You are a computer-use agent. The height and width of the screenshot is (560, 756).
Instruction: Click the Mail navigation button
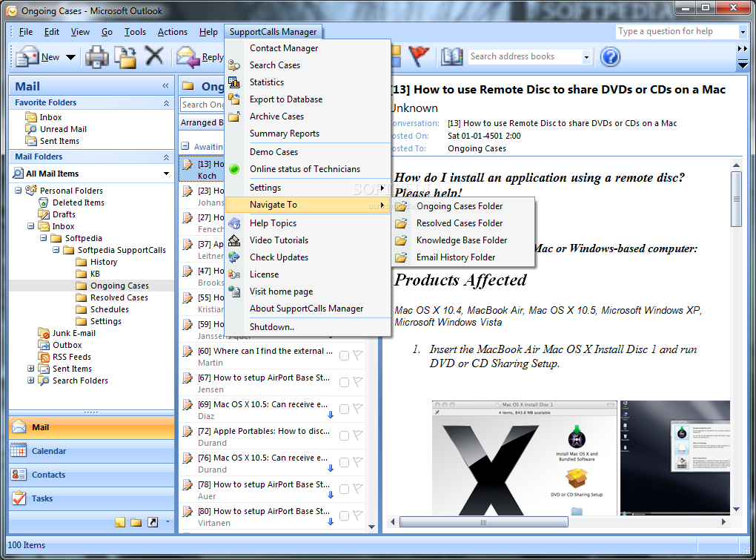tap(92, 427)
